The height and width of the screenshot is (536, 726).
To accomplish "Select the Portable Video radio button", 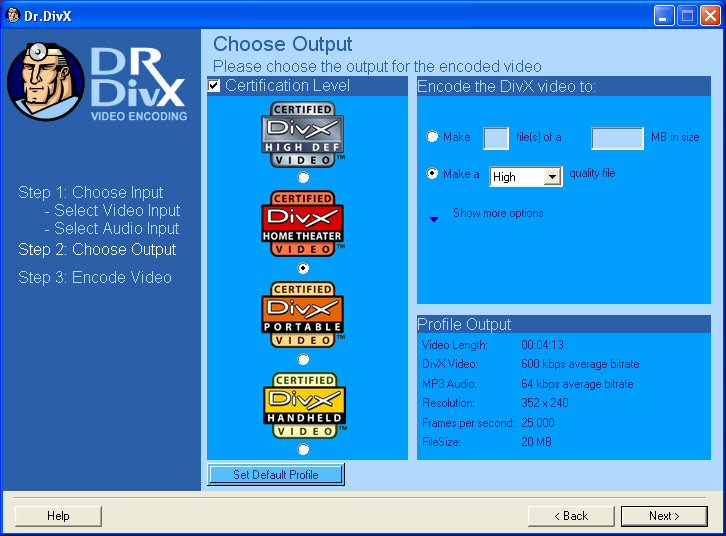I will pos(303,359).
